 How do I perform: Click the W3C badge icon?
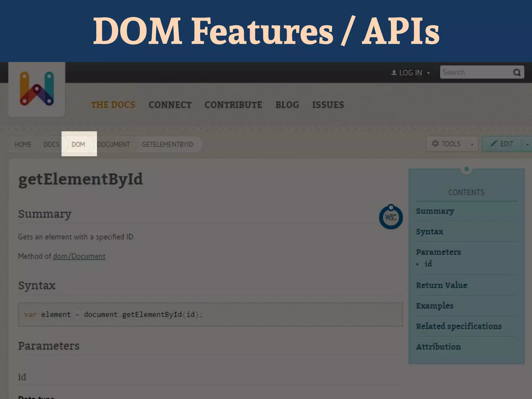[x=391, y=217]
